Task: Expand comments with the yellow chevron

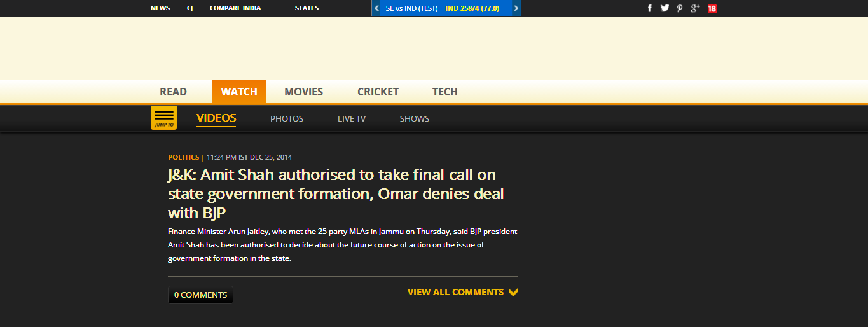Action: (x=513, y=293)
